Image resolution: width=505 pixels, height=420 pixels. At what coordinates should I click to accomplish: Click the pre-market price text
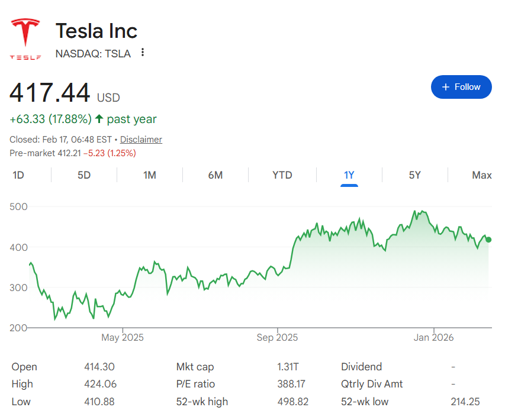[x=71, y=153]
